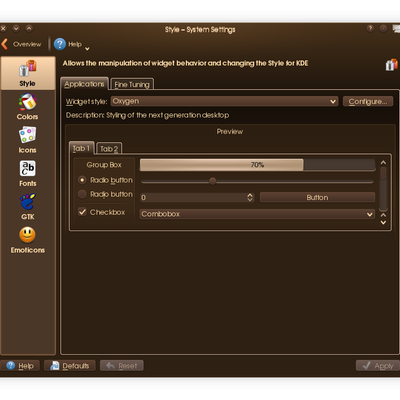Click the slider handle in preview
Screen dimensions: 400x400
pyautogui.click(x=212, y=181)
